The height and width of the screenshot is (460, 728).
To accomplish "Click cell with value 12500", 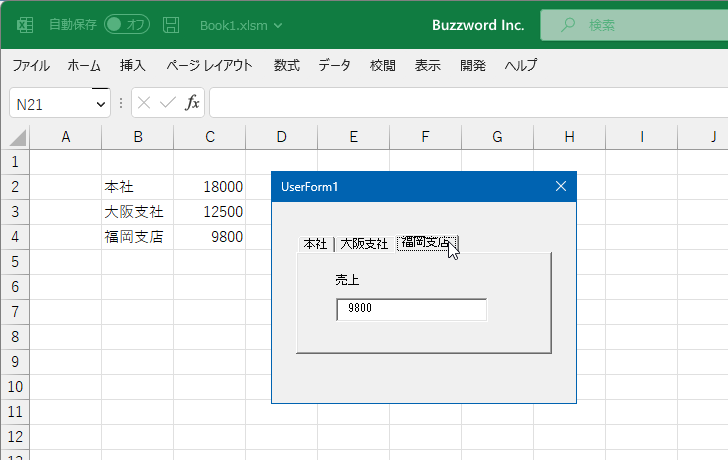I will pos(210,212).
